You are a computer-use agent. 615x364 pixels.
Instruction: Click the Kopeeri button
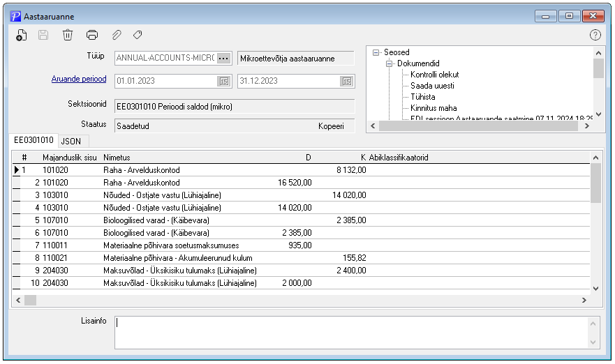coord(331,126)
